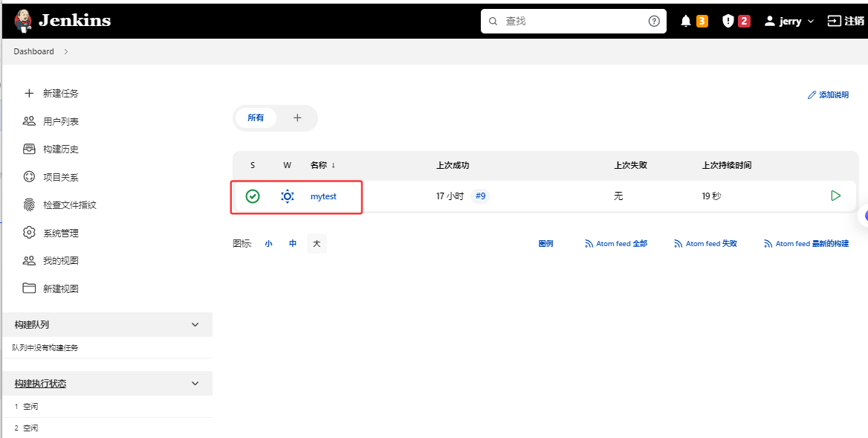
Task: Set icon size to 小
Action: 268,244
